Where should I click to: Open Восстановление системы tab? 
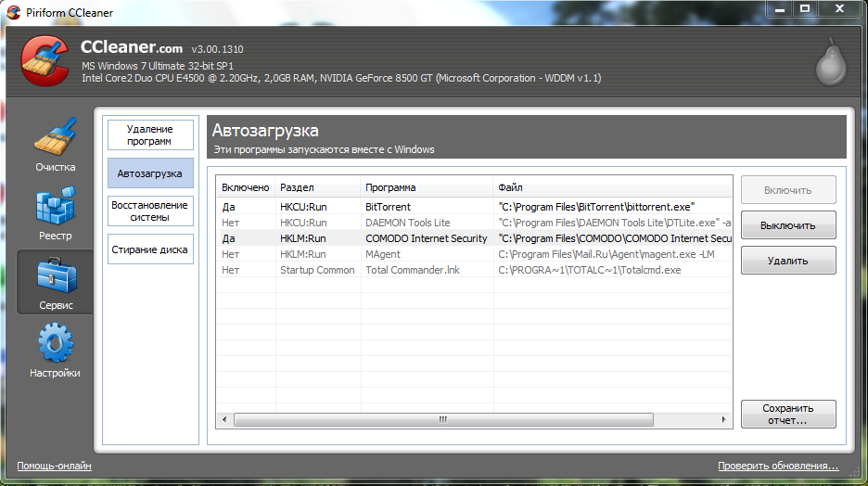click(150, 211)
